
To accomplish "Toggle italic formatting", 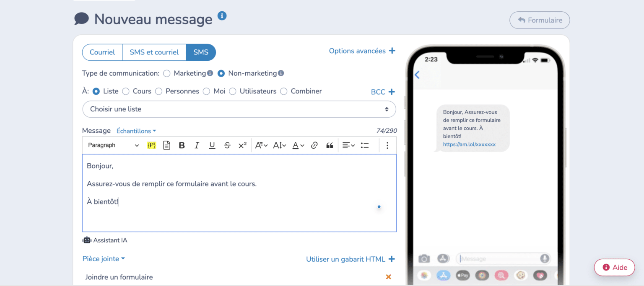I will pos(197,145).
